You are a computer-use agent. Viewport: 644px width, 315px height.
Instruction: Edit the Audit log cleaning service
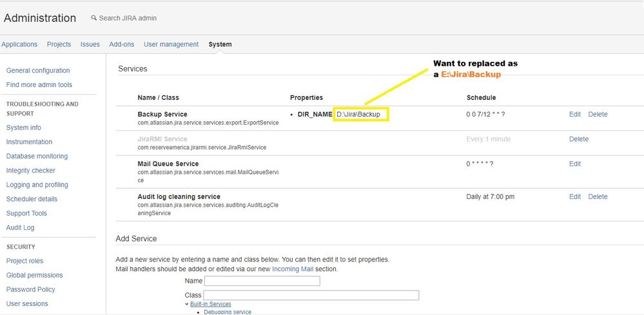click(x=575, y=197)
